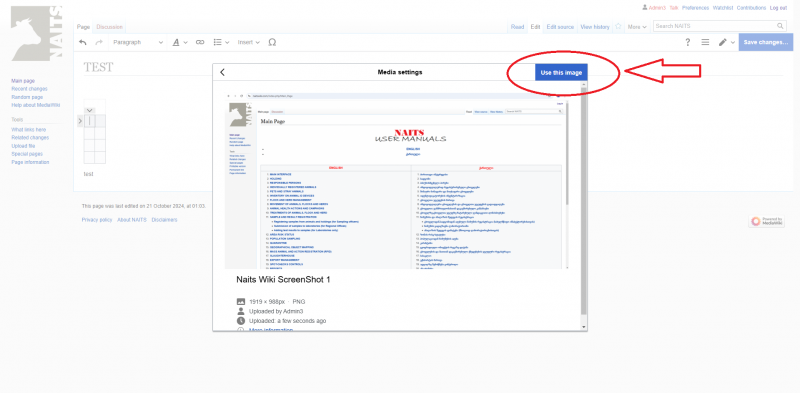The width and height of the screenshot is (800, 393).
Task: Open the View history tab
Action: [594, 27]
